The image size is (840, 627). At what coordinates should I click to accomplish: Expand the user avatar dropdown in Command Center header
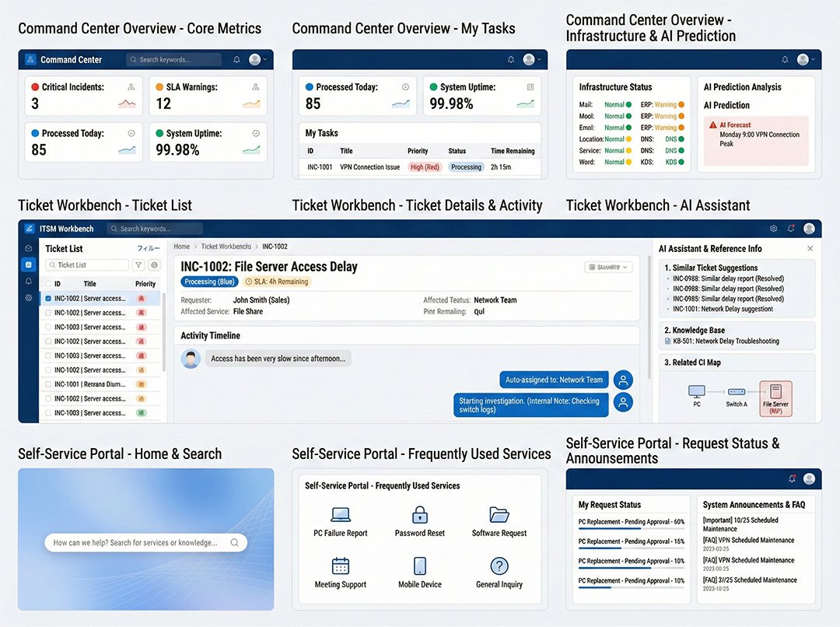257,59
